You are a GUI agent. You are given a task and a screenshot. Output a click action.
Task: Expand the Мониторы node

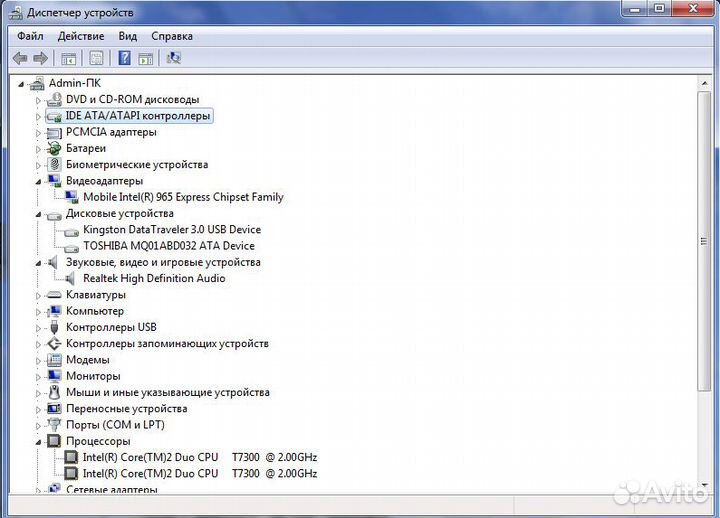click(x=39, y=377)
